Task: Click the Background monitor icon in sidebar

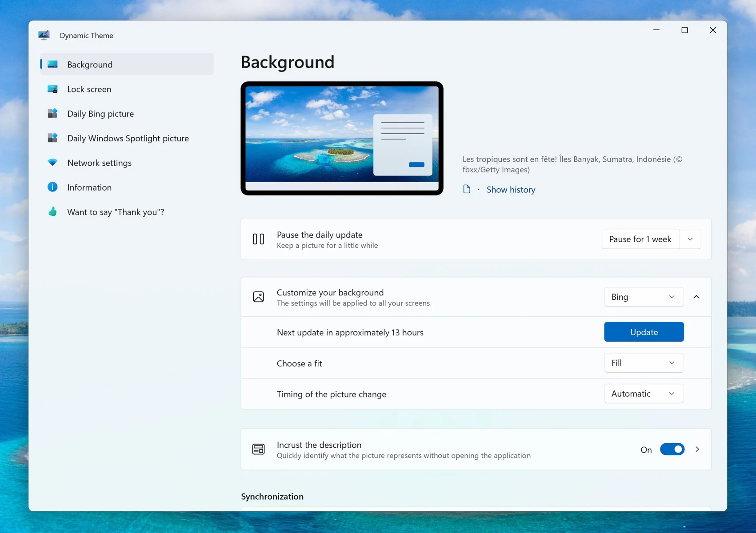Action: (x=52, y=64)
